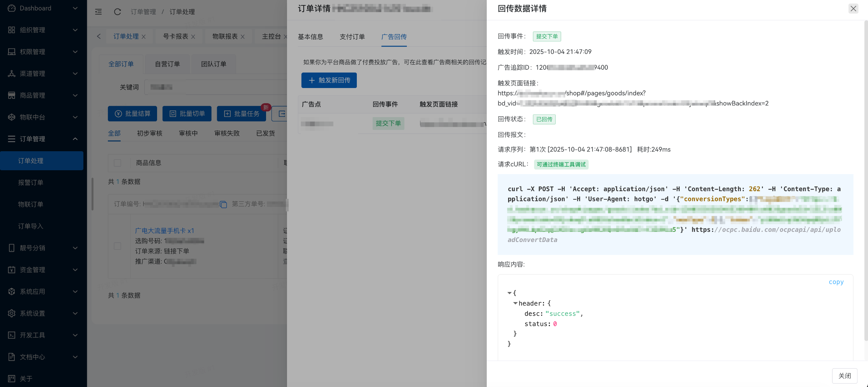Open 资金管理 via its wallet icon
Image resolution: width=868 pixels, height=387 pixels.
tap(11, 270)
